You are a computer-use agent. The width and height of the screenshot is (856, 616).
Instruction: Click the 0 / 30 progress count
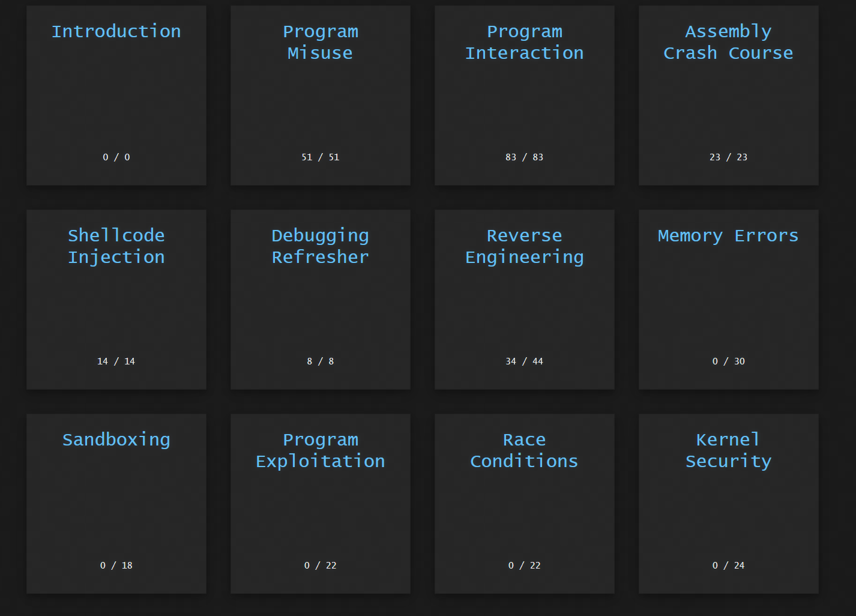(x=728, y=361)
